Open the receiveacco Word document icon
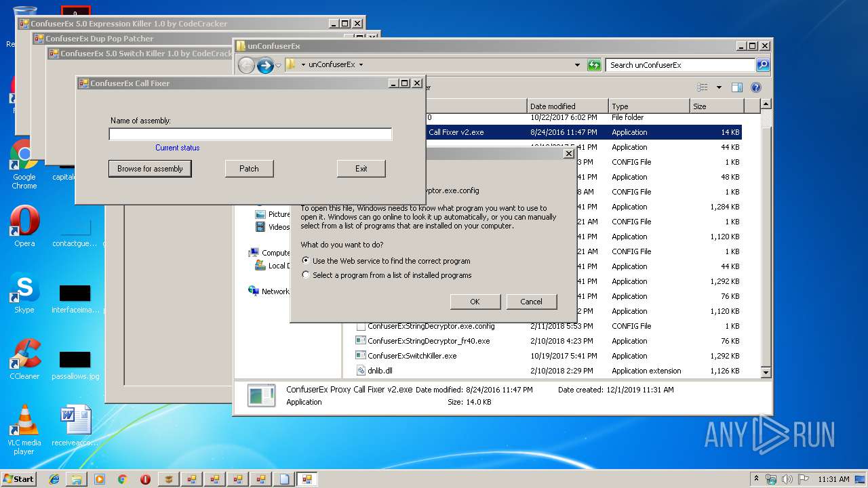 (x=75, y=426)
